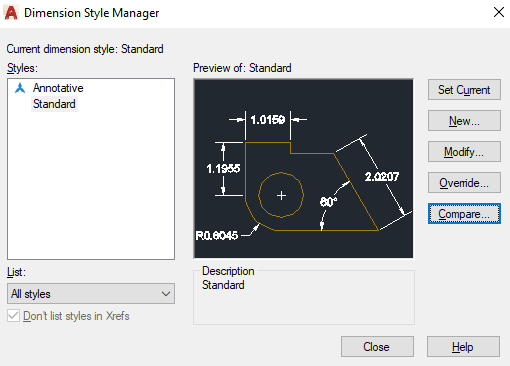The height and width of the screenshot is (366, 510).
Task: Click the Current dimension style: Standard label
Action: [x=85, y=49]
